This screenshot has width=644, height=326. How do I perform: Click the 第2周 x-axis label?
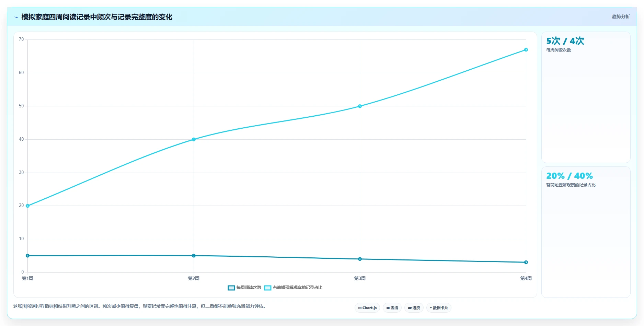[194, 278]
